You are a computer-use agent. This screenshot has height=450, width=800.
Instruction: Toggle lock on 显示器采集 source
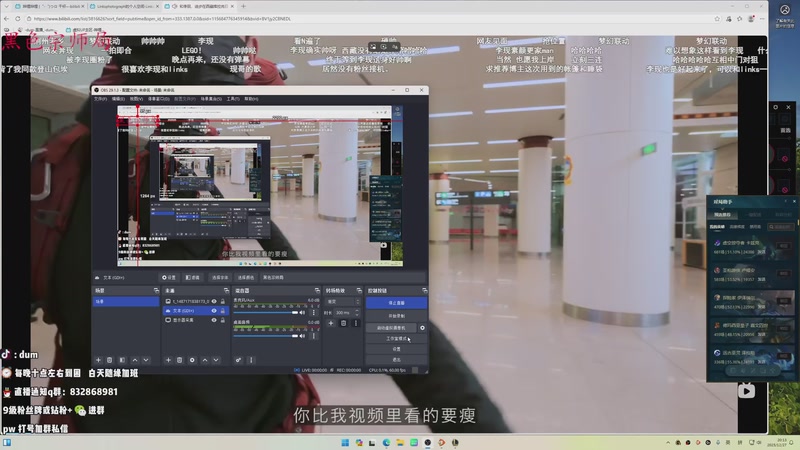coord(224,320)
